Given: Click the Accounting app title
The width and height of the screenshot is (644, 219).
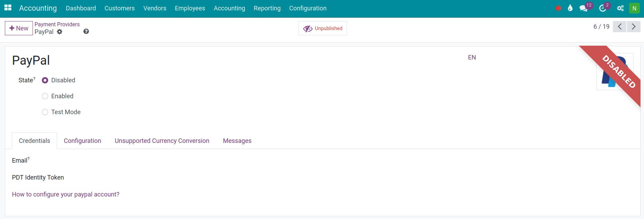Looking at the screenshot, I should pos(38,8).
